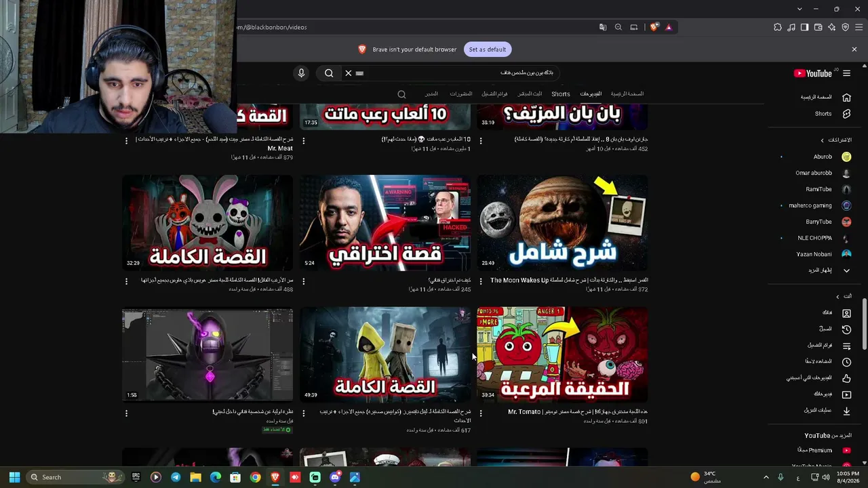This screenshot has width=868, height=488.
Task: Click the voice search microphone
Action: (x=302, y=73)
